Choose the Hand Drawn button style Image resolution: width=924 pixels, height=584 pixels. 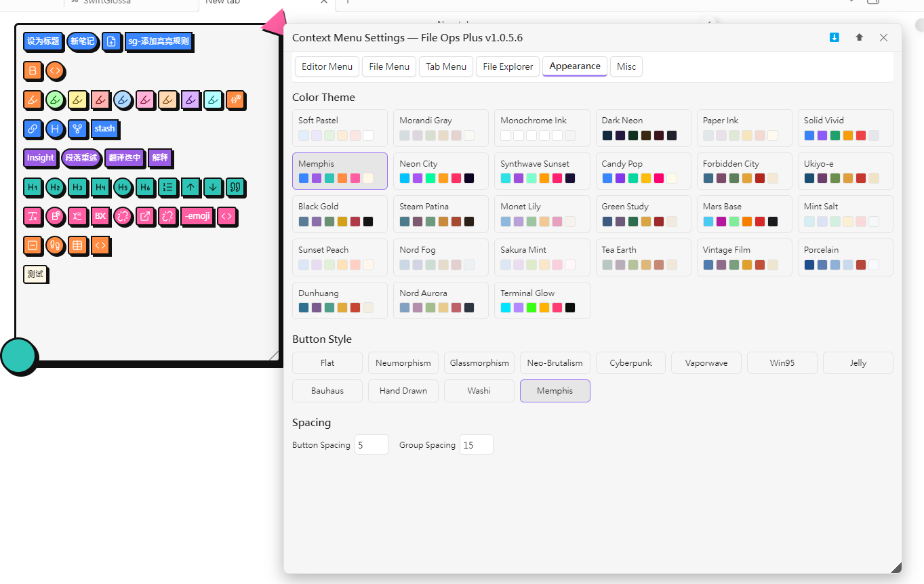pos(403,391)
